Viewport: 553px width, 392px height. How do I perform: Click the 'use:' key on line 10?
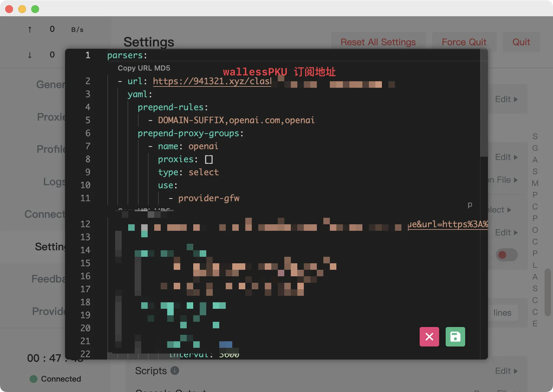(x=168, y=185)
